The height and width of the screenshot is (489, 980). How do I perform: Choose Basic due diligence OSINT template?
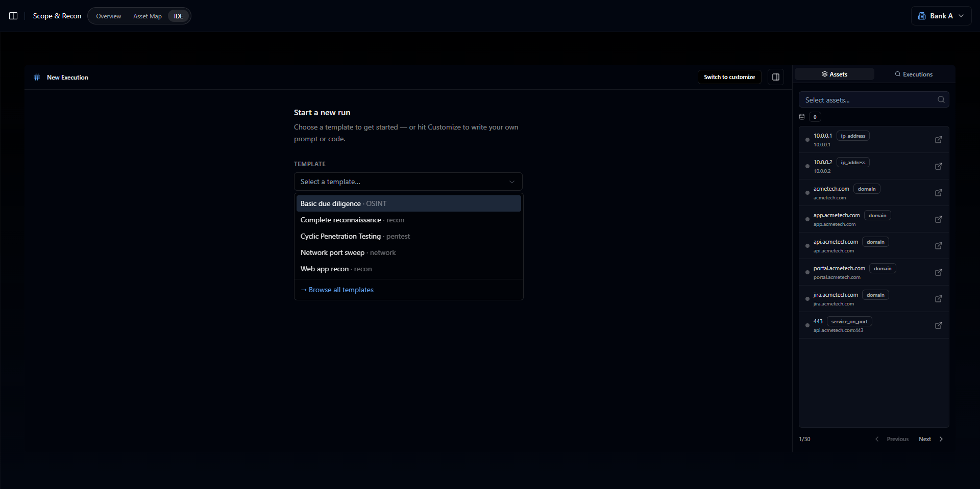(408, 203)
